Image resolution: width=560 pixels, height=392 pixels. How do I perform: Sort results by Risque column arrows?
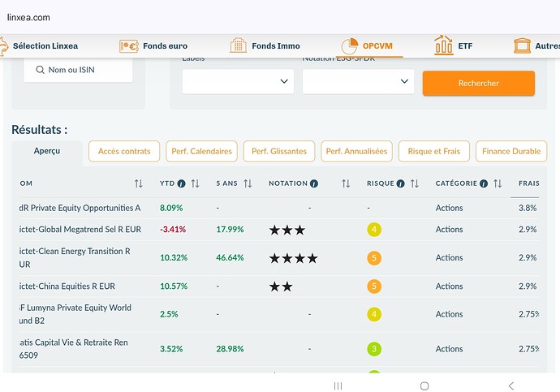pyautogui.click(x=415, y=183)
